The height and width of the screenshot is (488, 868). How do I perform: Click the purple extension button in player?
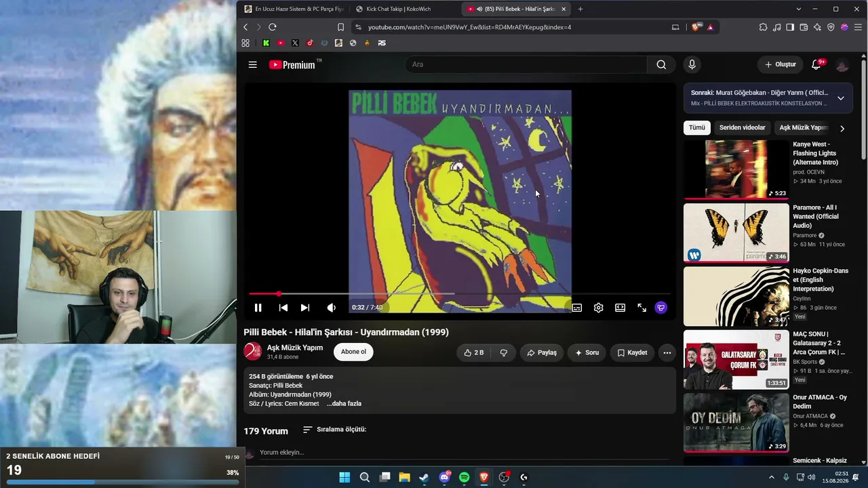[x=661, y=308]
